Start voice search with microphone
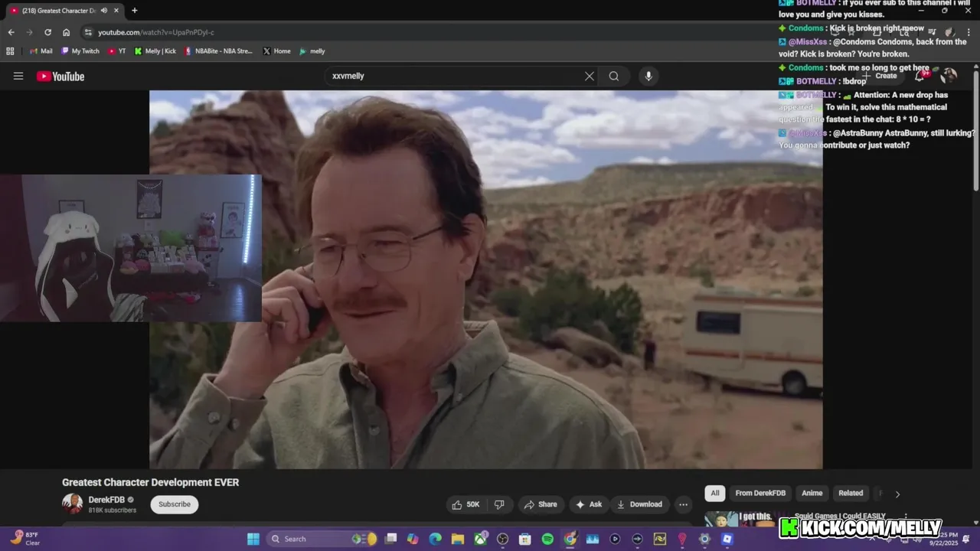Viewport: 980px width, 551px height. (648, 76)
